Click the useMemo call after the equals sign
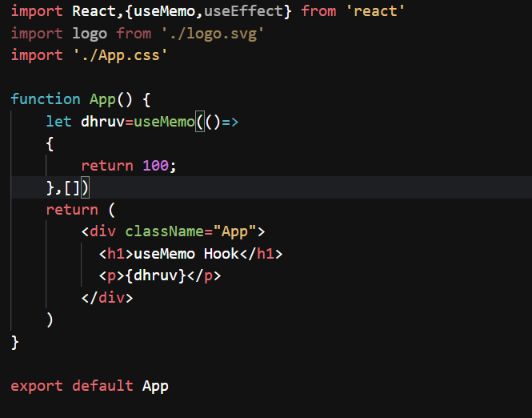 click(164, 122)
